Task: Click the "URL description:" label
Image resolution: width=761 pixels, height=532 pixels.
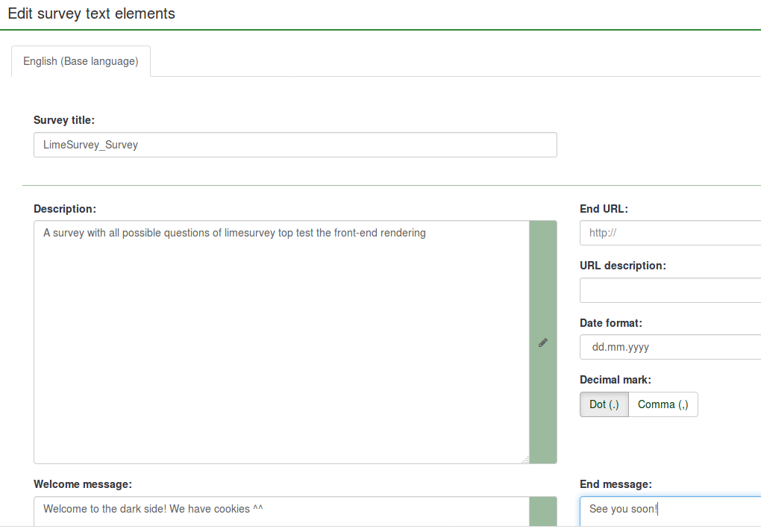Action: tap(622, 266)
